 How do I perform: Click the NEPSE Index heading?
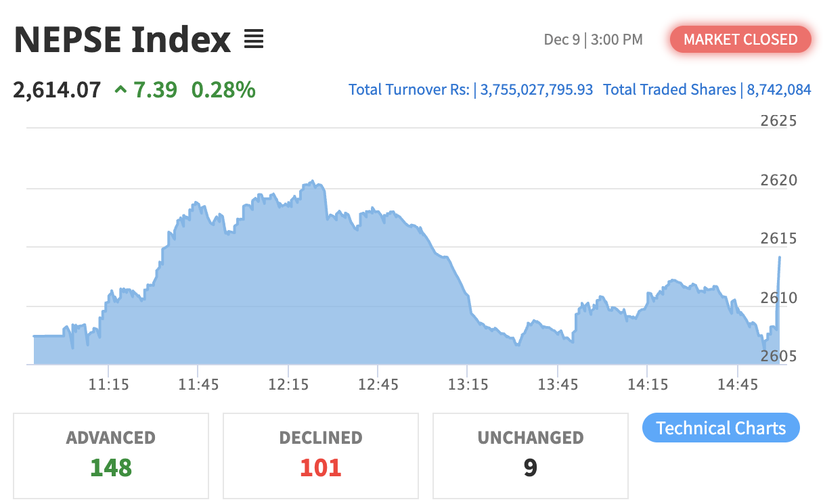123,40
